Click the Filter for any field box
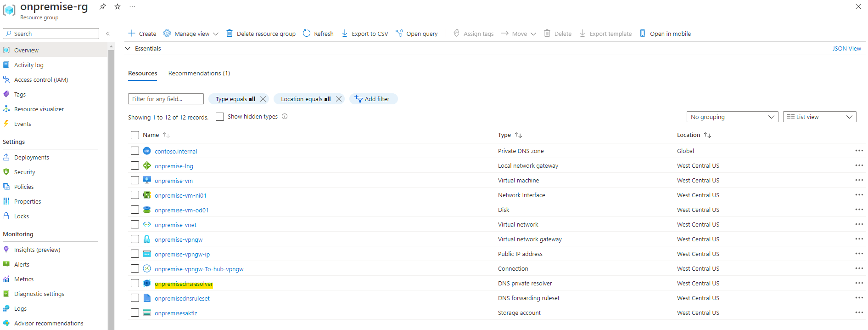Screen dimensions: 868x330 pos(166,99)
